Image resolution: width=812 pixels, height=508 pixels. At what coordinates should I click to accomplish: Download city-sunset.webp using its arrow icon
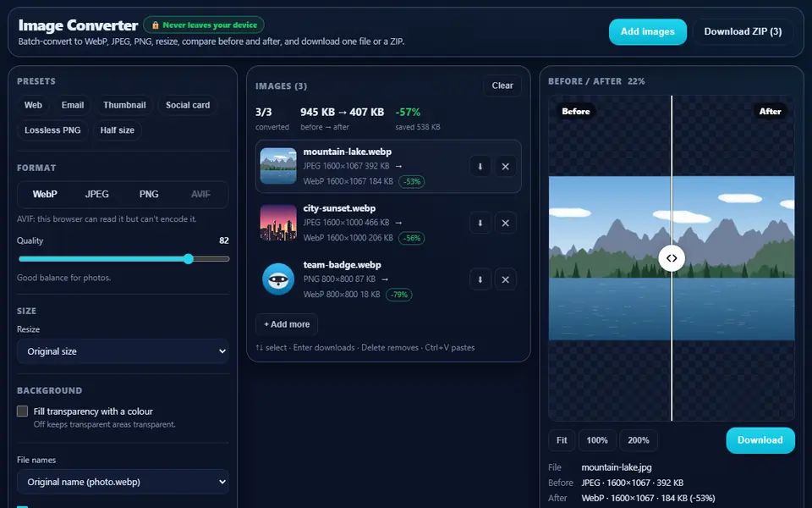tap(480, 223)
